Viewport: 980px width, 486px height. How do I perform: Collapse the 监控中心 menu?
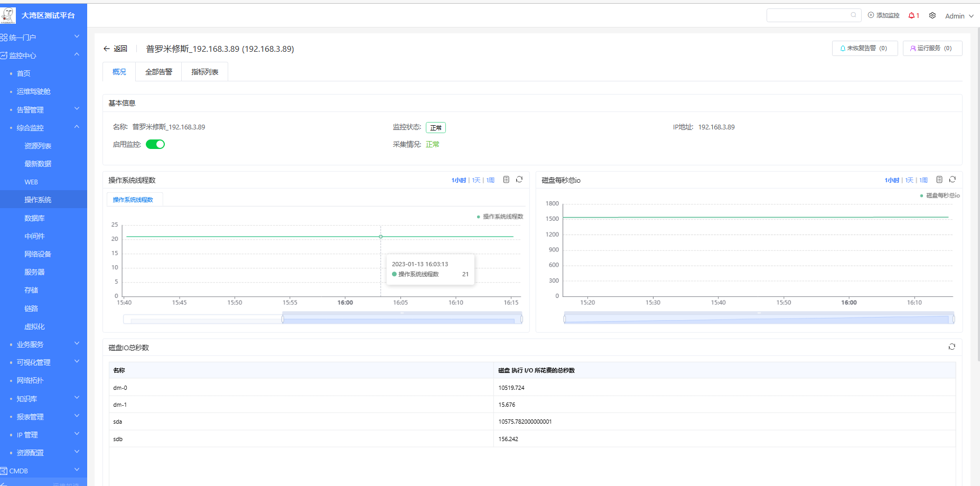[x=77, y=54]
